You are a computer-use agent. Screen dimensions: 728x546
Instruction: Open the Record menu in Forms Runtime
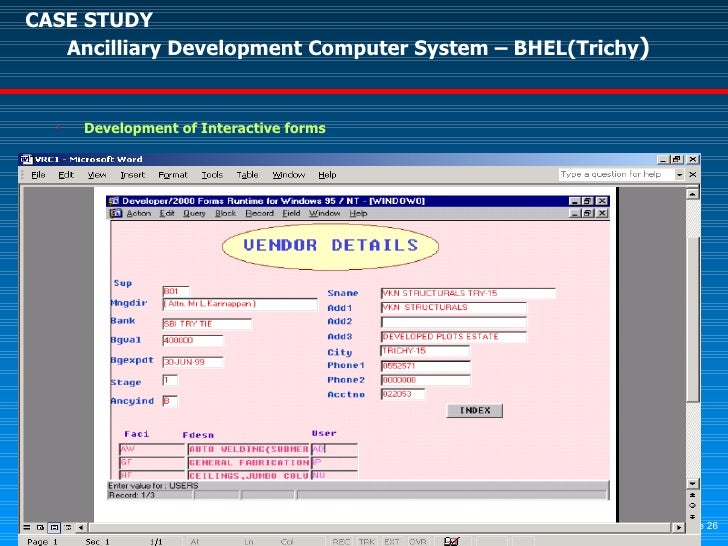tap(259, 213)
